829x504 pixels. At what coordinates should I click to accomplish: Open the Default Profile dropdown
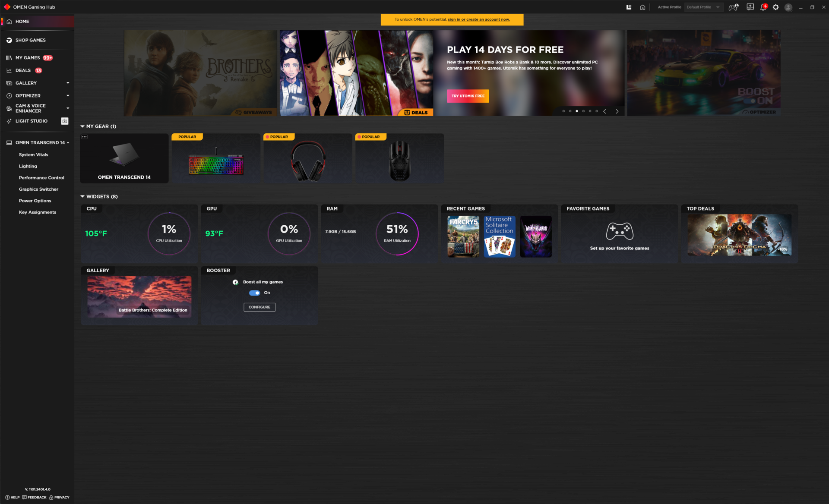pos(703,7)
